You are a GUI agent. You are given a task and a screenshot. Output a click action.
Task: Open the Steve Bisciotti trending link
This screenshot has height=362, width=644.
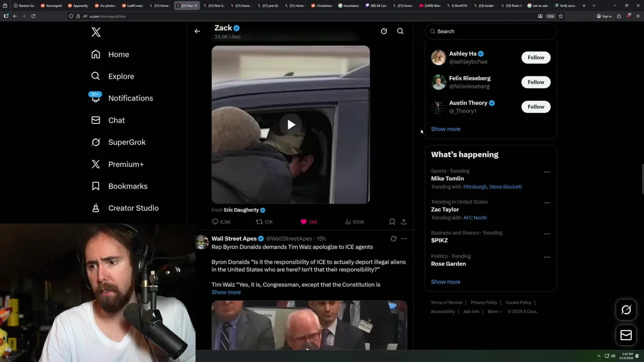click(505, 187)
